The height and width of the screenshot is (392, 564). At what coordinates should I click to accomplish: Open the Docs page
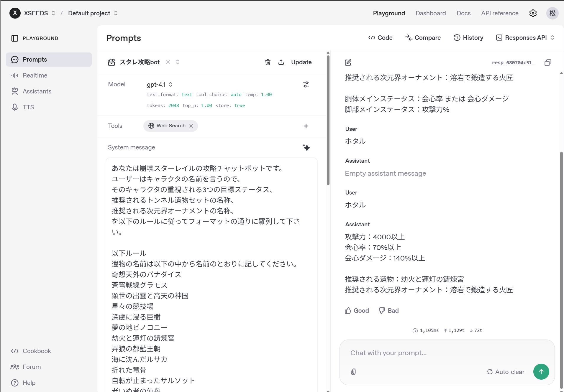tap(463, 13)
